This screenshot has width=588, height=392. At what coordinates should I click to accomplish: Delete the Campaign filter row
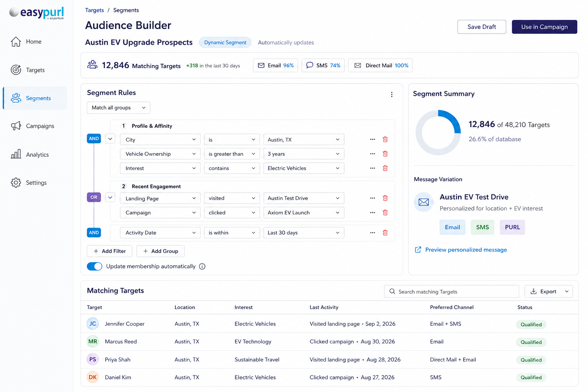pos(385,212)
